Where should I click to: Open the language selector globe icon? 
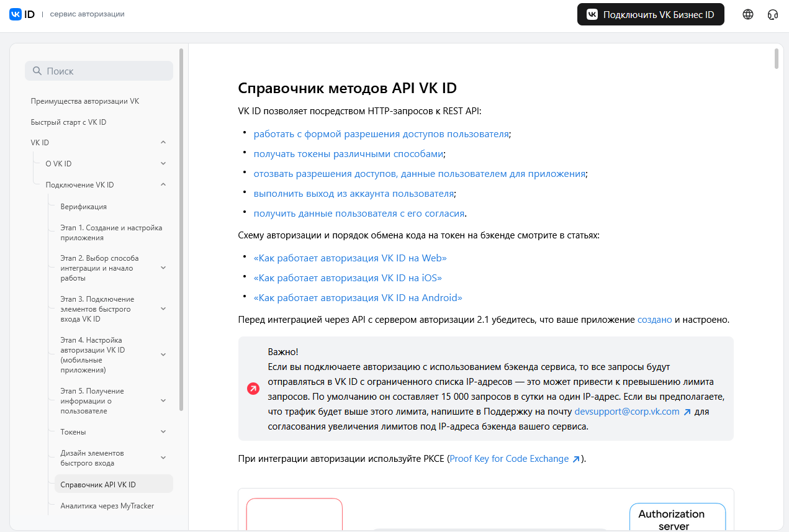coord(748,14)
